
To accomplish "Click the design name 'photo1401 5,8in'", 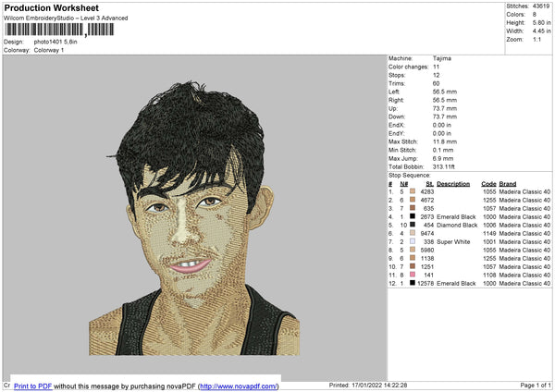I will [x=55, y=42].
